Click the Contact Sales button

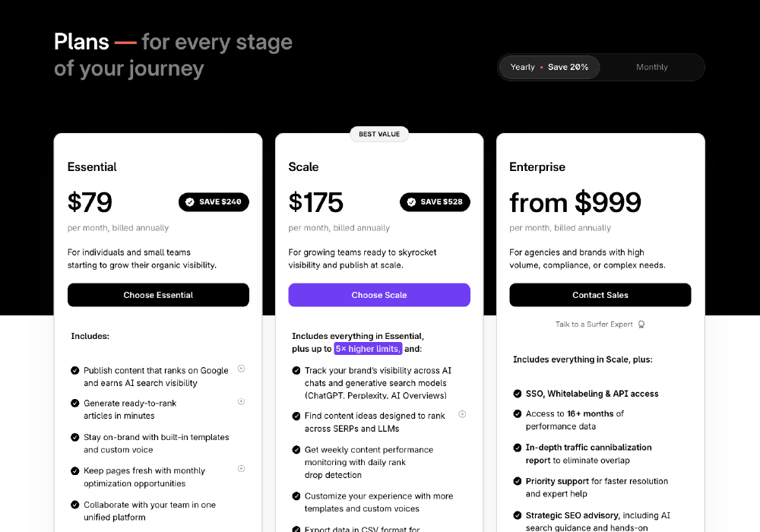(x=600, y=295)
